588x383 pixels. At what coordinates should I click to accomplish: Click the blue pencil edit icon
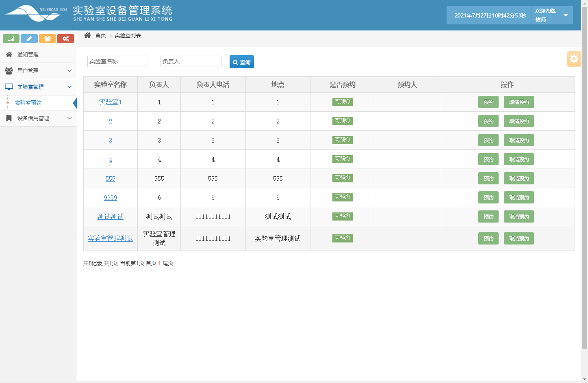tap(29, 39)
